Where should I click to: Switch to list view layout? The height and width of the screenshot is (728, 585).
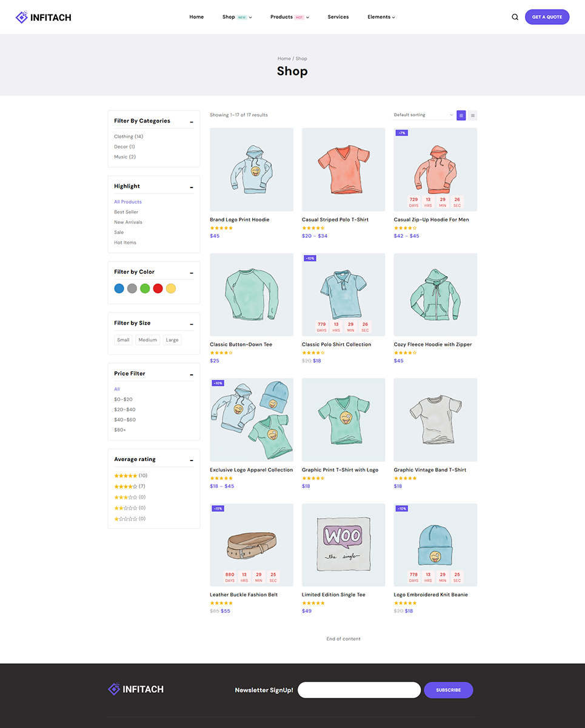coord(472,115)
